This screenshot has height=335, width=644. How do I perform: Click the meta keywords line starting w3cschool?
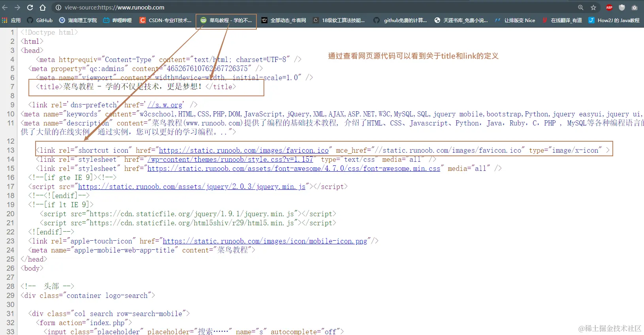point(332,114)
